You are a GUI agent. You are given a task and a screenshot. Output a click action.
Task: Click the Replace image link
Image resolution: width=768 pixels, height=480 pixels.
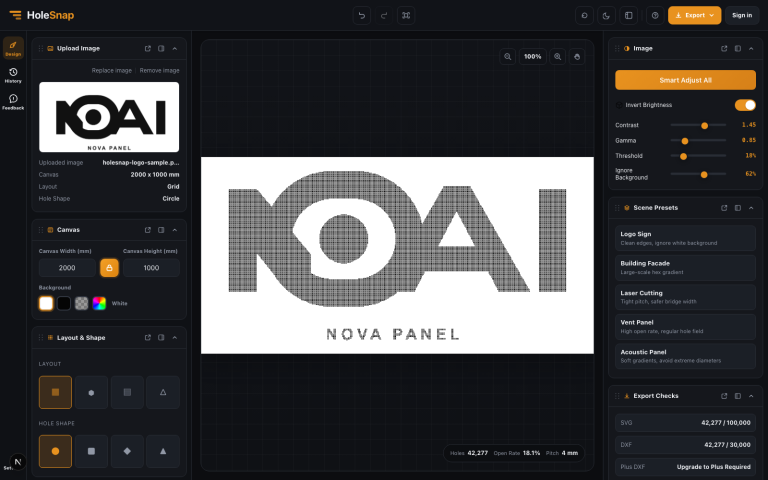coord(112,71)
